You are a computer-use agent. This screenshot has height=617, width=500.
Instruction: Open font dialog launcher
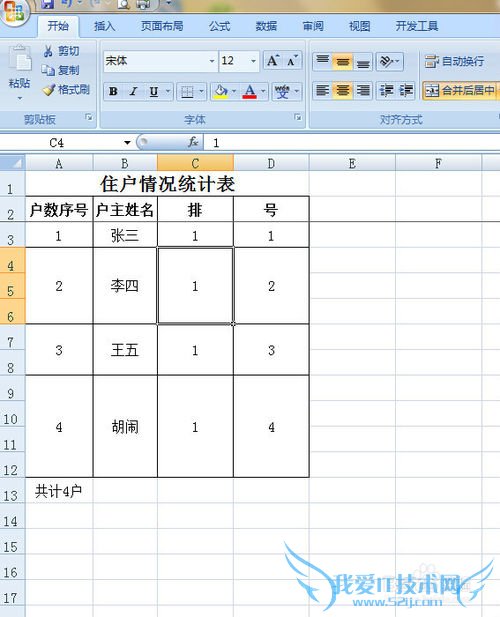click(x=298, y=117)
